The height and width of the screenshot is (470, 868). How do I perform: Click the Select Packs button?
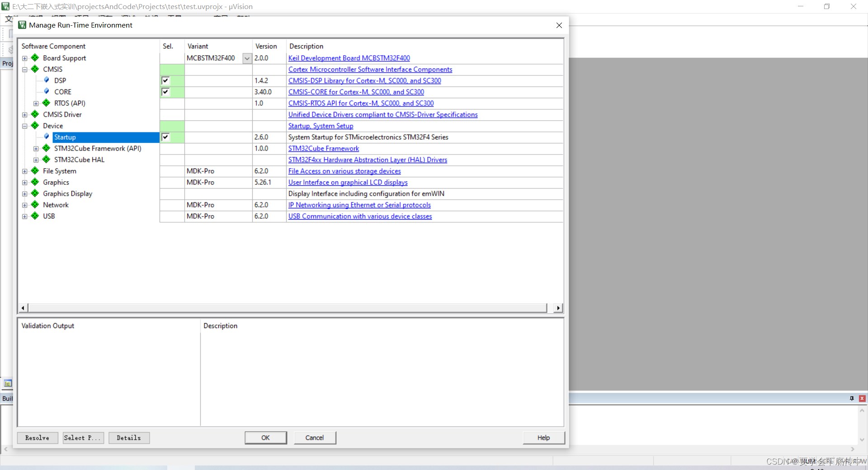click(x=83, y=437)
